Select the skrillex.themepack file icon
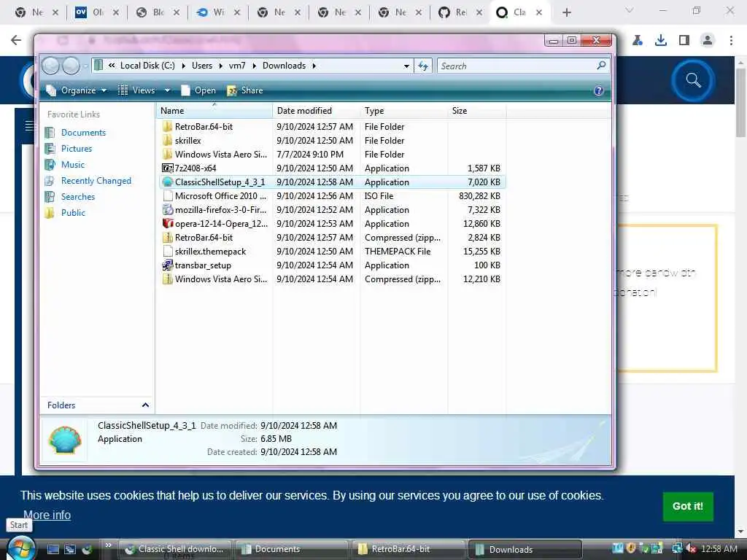Image resolution: width=747 pixels, height=560 pixels. click(167, 251)
